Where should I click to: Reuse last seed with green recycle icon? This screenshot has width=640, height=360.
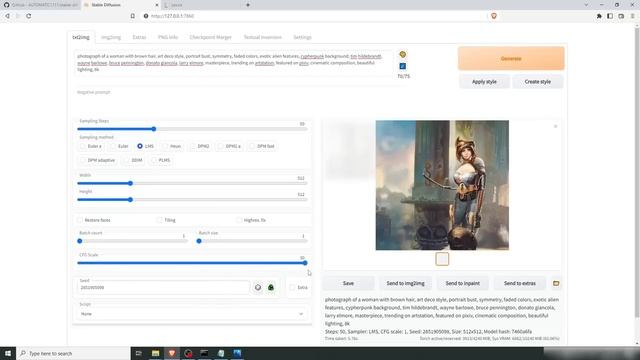coord(271,287)
